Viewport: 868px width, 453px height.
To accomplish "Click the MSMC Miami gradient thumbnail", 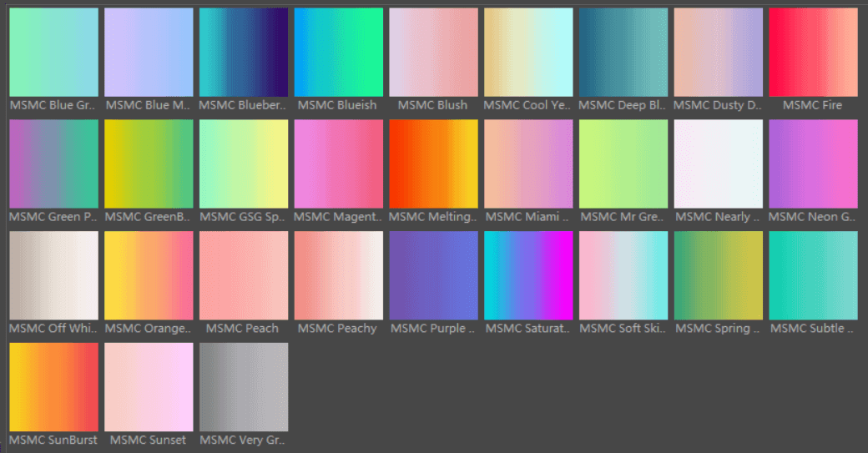I will [x=528, y=164].
